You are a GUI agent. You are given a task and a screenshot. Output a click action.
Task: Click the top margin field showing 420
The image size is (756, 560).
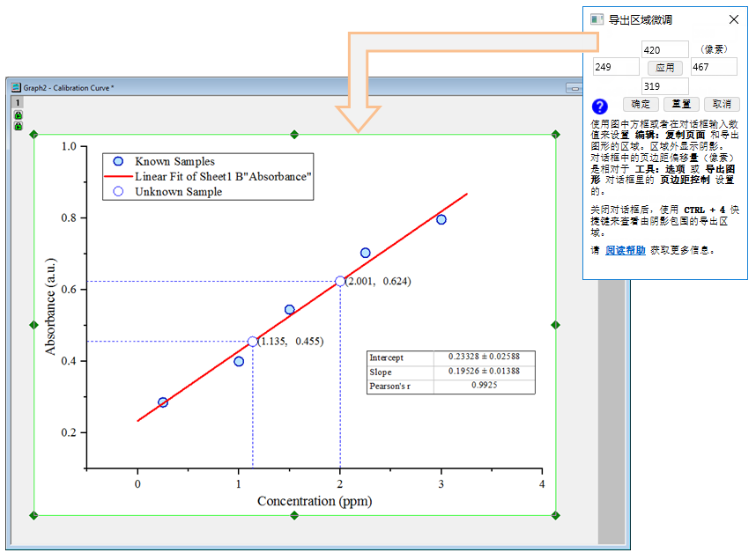coord(666,49)
